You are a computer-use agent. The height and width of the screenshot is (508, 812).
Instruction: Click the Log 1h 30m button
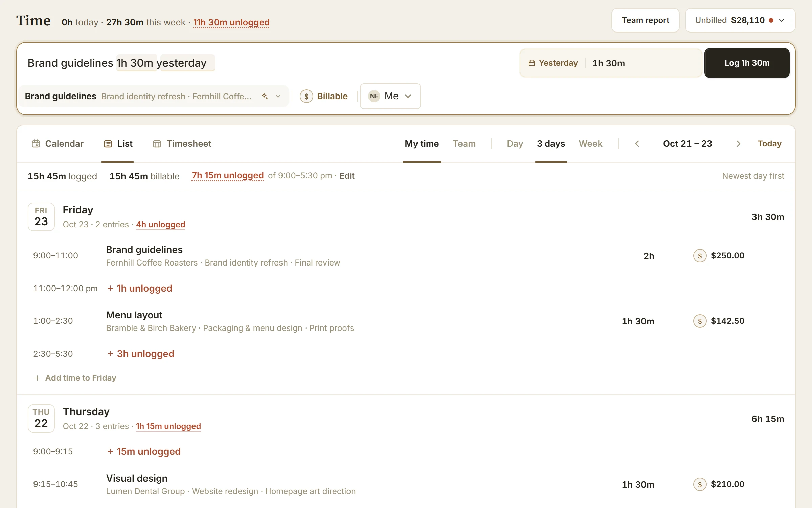(x=747, y=63)
